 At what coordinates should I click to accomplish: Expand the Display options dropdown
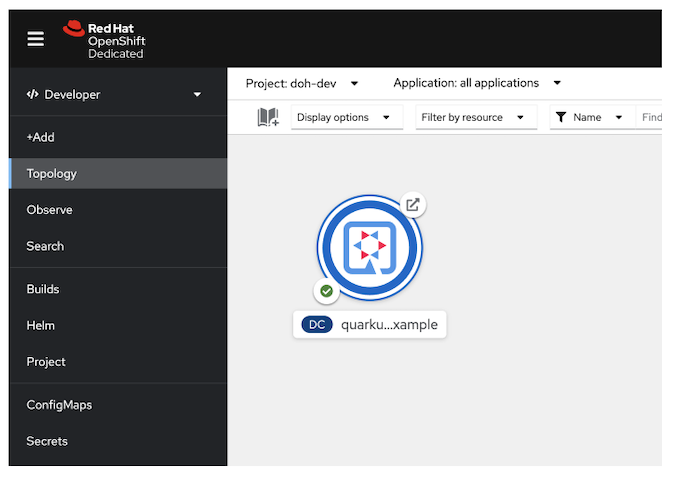click(345, 117)
